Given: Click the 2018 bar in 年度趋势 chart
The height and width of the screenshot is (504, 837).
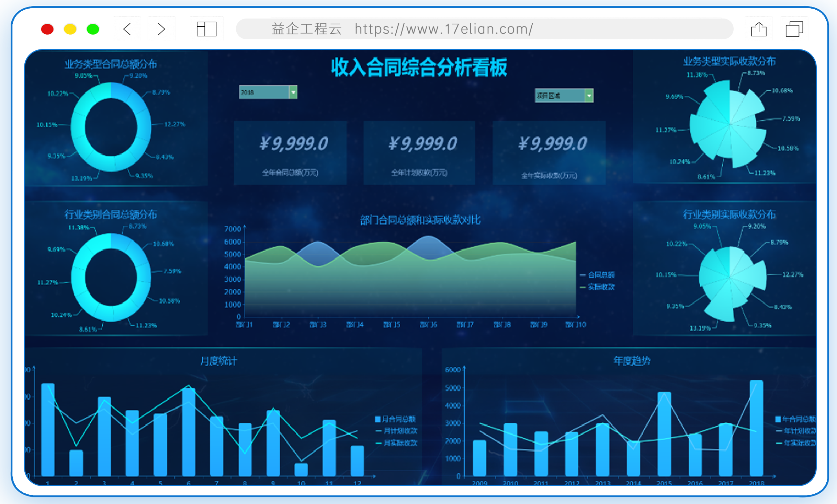Looking at the screenshot, I should pos(756,428).
